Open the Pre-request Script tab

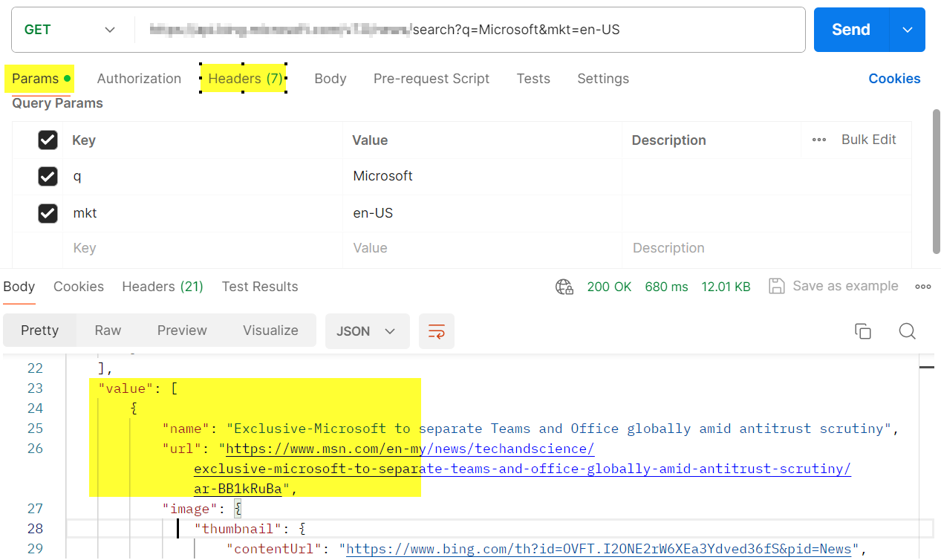tap(432, 79)
